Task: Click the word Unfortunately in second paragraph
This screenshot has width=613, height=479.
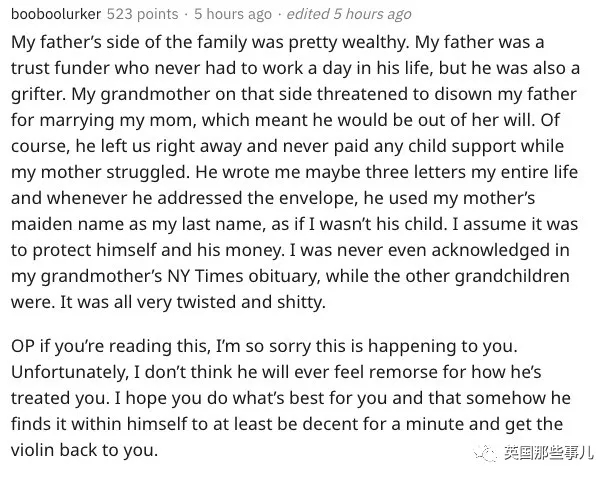Action: (x=69, y=372)
